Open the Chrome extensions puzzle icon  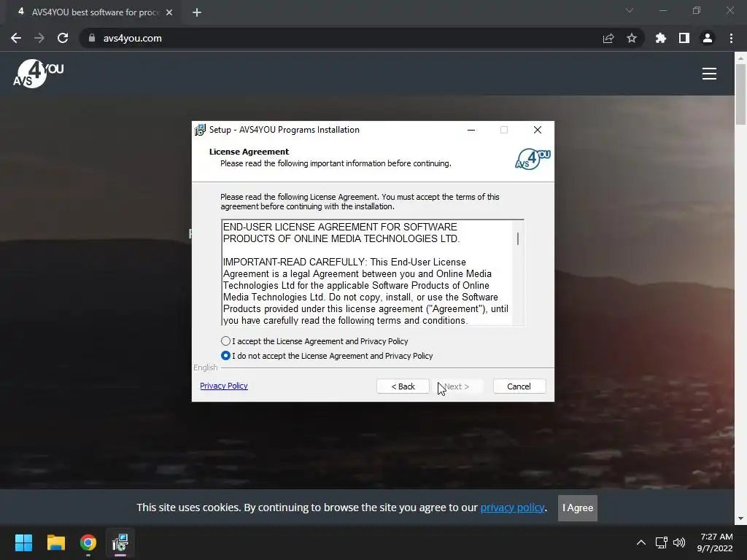point(661,38)
